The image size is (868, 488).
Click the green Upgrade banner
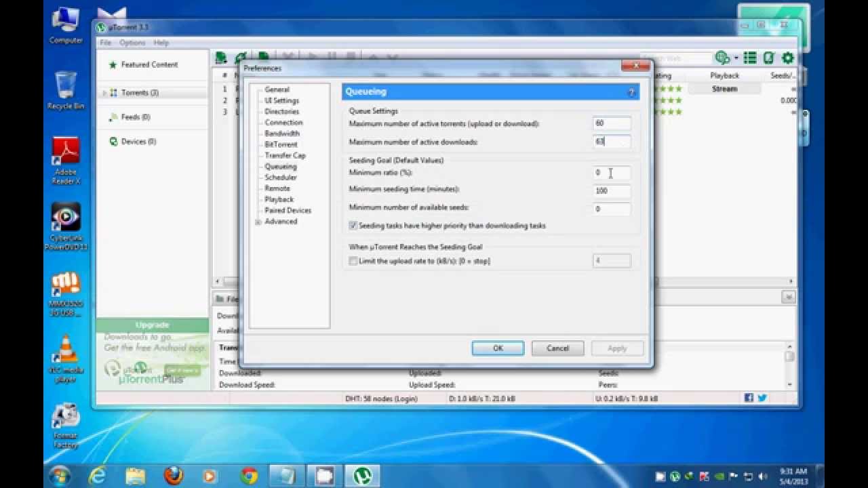click(152, 325)
